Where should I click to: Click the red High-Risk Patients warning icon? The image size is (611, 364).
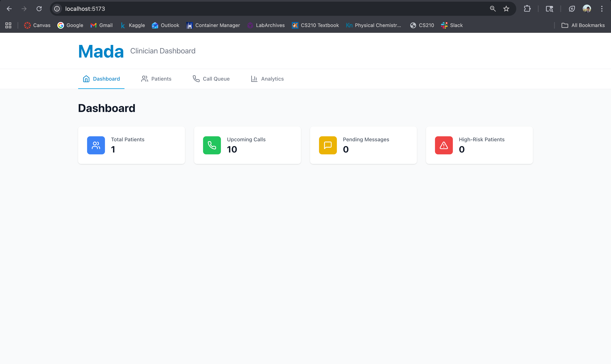coord(444,145)
